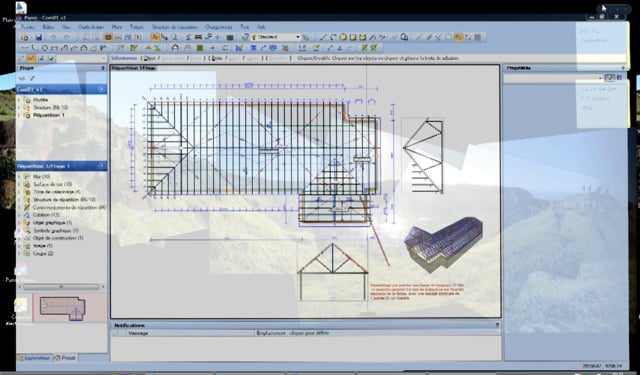Click the Redo arrow icon
Image resolution: width=640 pixels, height=375 pixels.
click(x=67, y=38)
